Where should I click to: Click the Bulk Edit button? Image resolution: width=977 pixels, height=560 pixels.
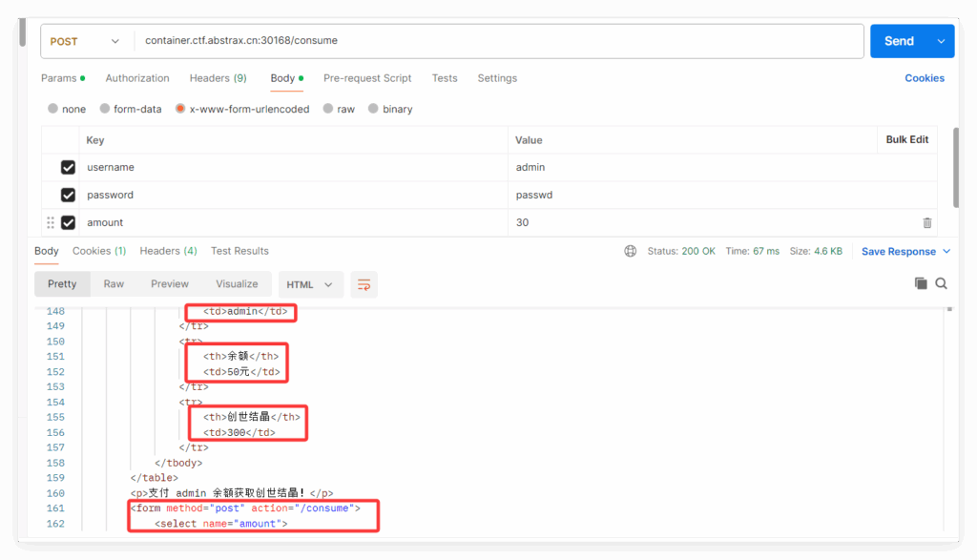coord(906,139)
